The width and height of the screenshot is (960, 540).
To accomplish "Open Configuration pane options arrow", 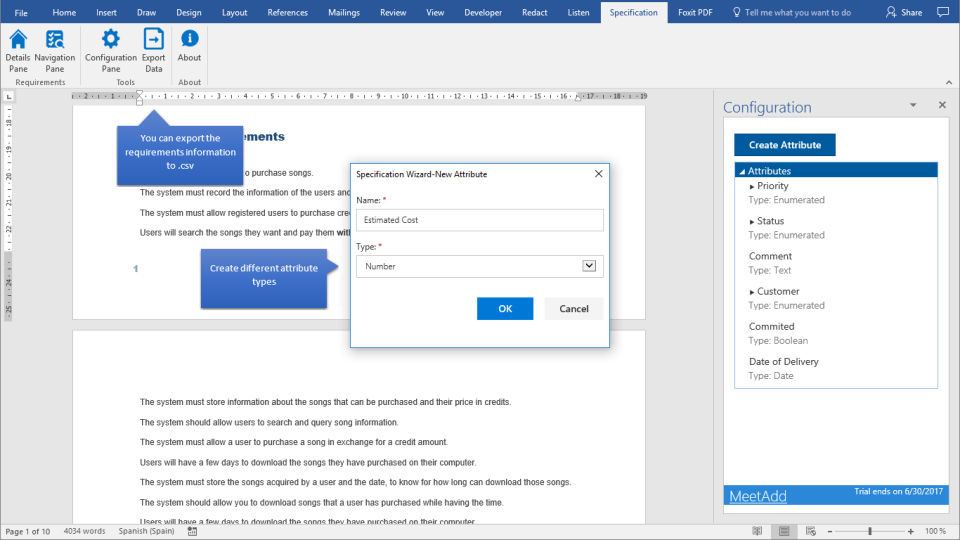I will (x=913, y=105).
